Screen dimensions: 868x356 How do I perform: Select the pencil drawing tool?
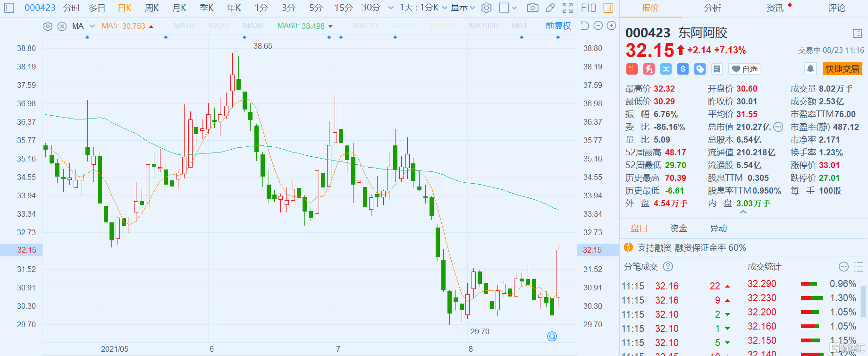pyautogui.click(x=550, y=8)
